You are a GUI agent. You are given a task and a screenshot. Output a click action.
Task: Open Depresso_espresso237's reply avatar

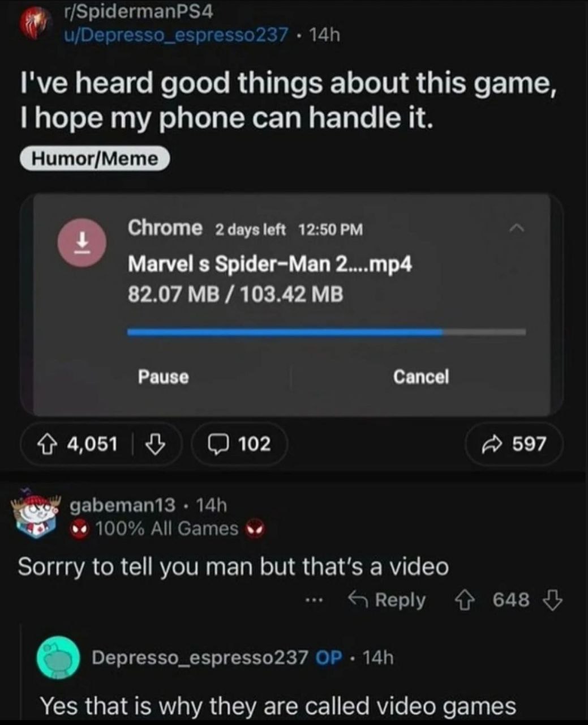(58, 658)
